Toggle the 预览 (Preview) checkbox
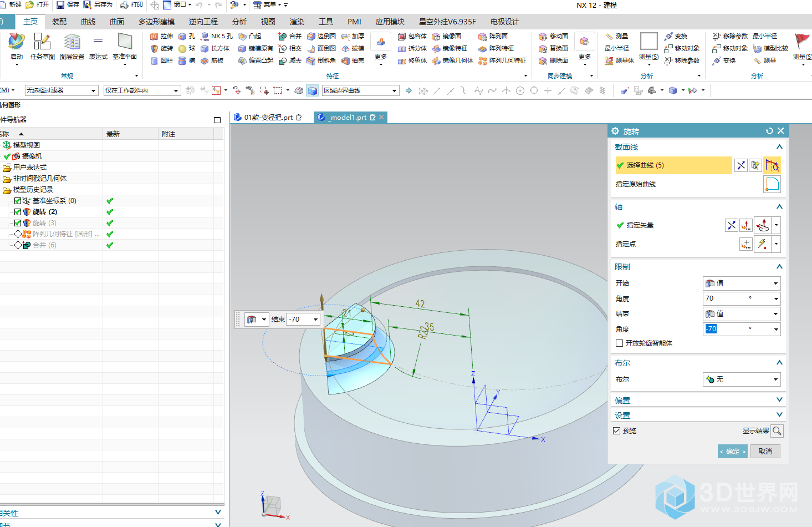Viewport: 812px width, 527px height. (x=617, y=430)
